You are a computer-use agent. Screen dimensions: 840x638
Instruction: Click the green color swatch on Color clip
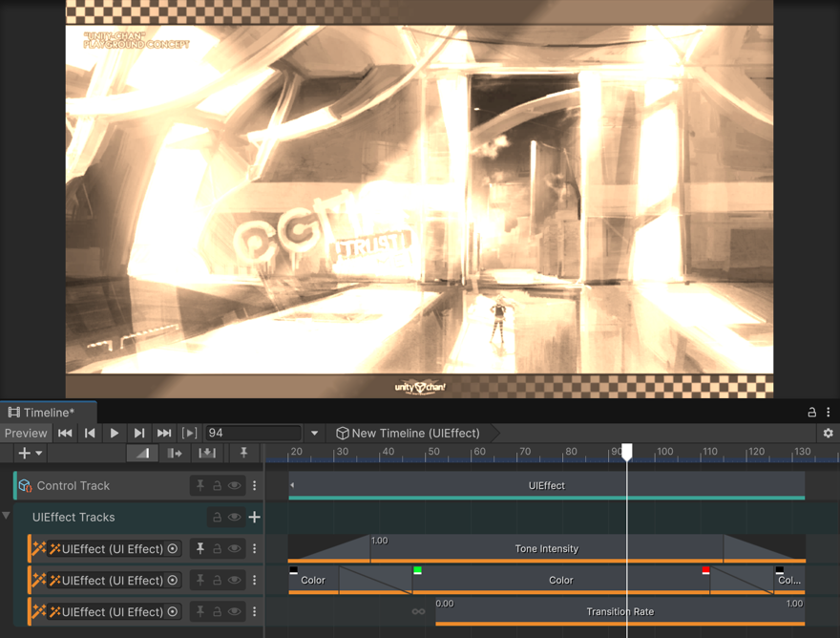(x=417, y=570)
